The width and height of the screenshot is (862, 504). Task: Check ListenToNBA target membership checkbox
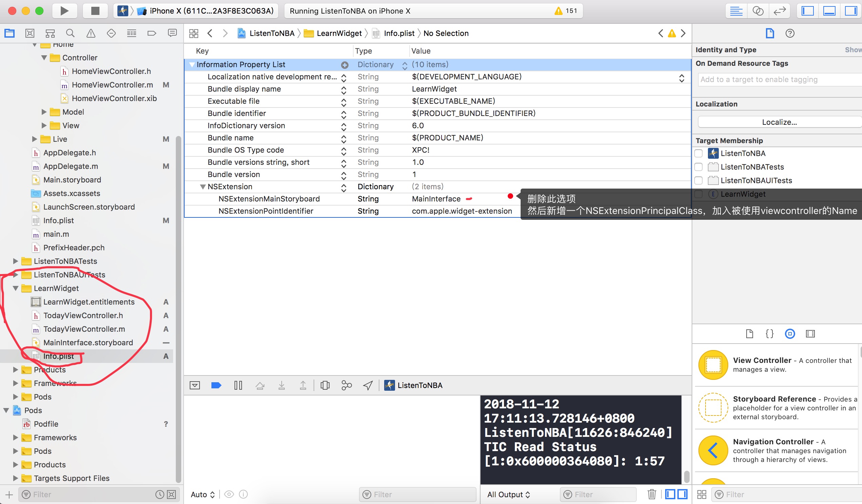click(698, 154)
